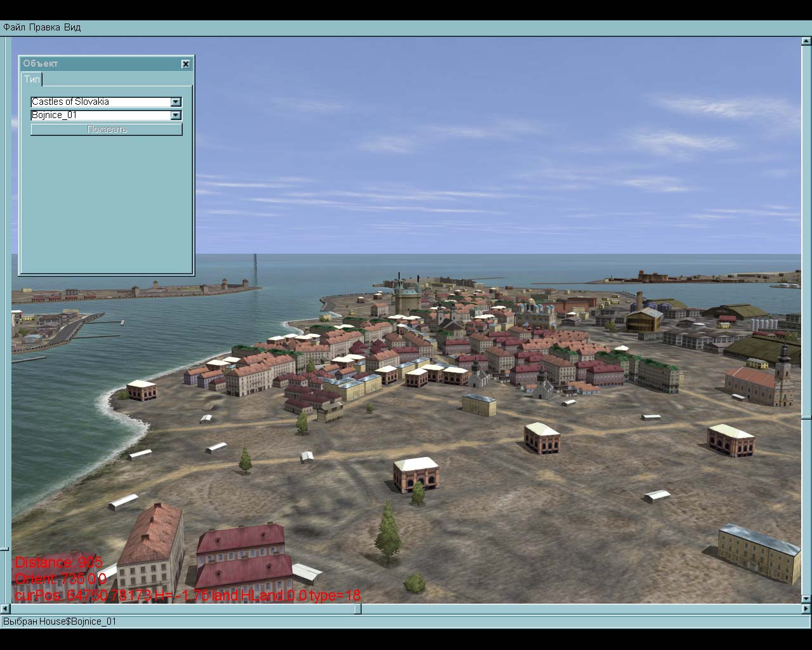Close the Объект panel

[x=186, y=63]
